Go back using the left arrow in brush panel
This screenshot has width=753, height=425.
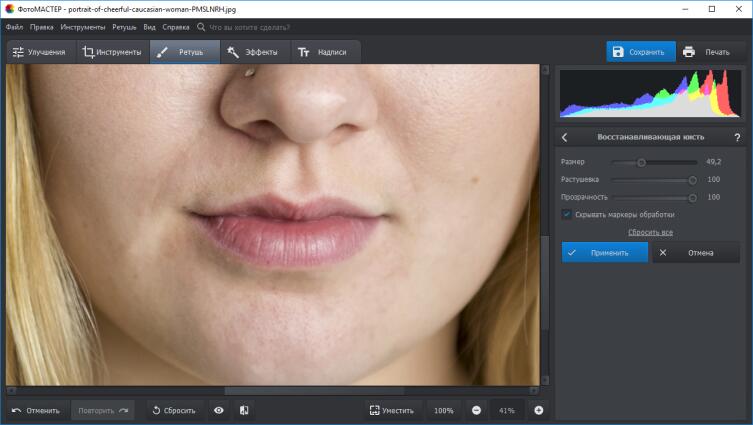(x=565, y=137)
